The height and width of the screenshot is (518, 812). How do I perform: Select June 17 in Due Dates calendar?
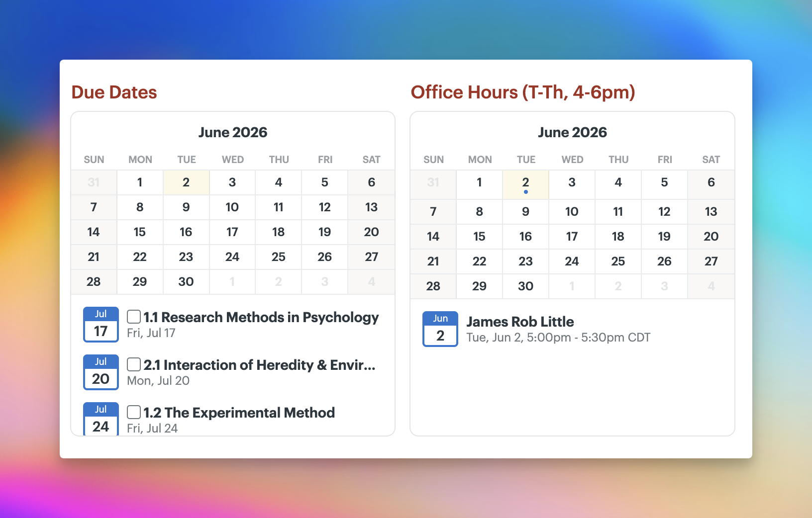pos(232,232)
